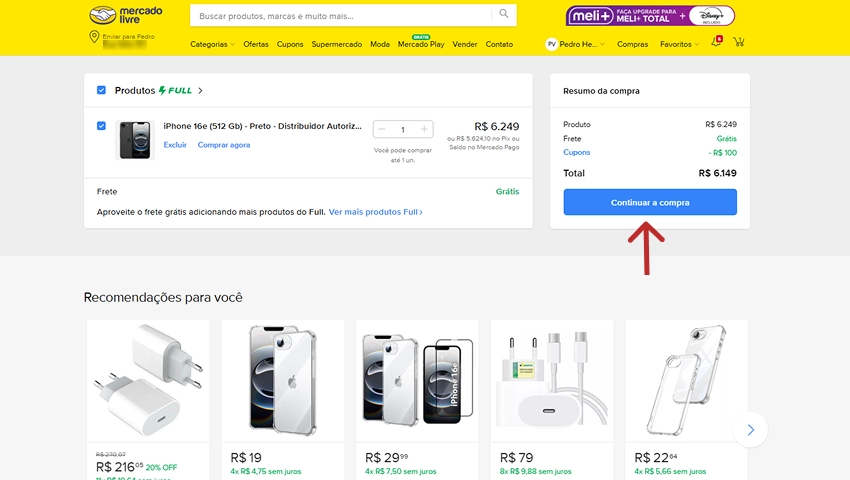Open the white charger adapter recommendation
The height and width of the screenshot is (480, 850).
coord(148,381)
